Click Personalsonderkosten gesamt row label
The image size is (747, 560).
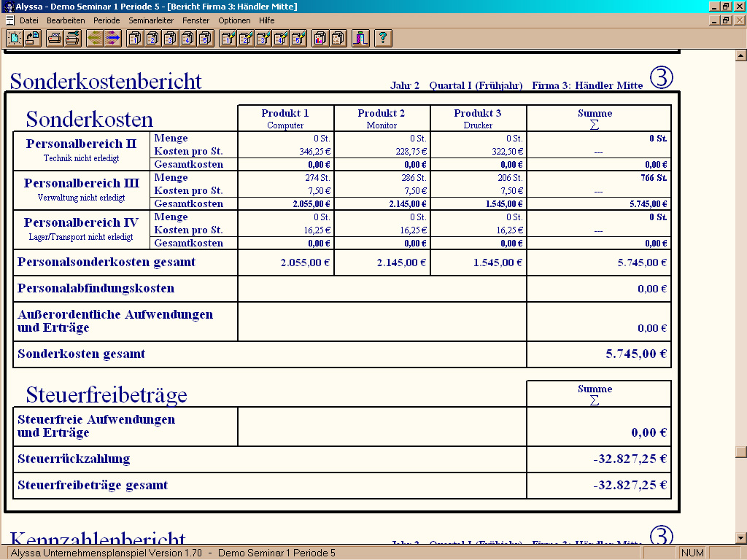[107, 262]
